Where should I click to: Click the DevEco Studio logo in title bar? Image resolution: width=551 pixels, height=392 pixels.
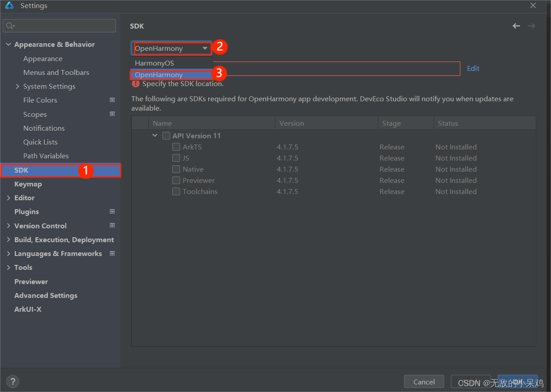point(9,6)
